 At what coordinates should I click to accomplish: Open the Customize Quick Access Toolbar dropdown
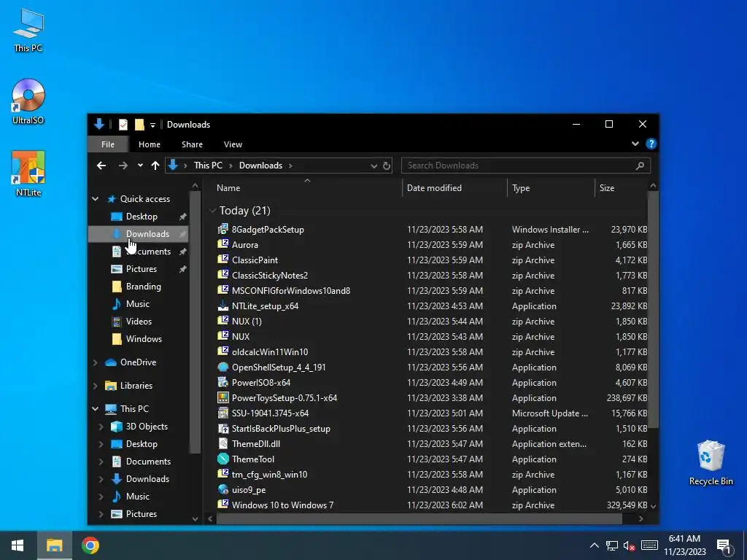[x=152, y=125]
